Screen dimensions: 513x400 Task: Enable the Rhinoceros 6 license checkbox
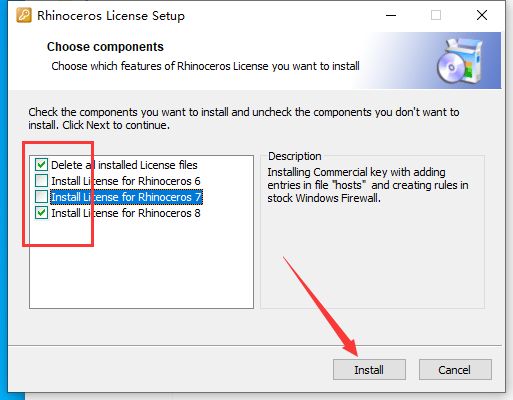41,181
